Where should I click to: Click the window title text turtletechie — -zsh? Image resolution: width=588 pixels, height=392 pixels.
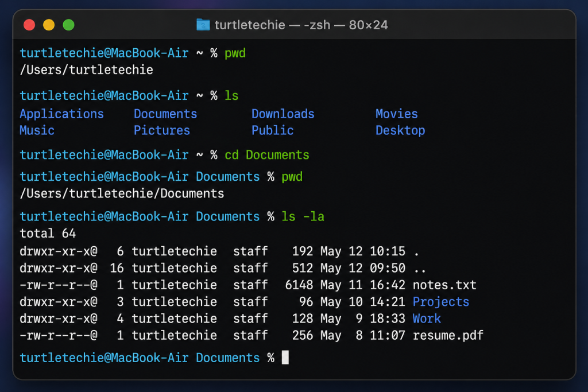(301, 25)
